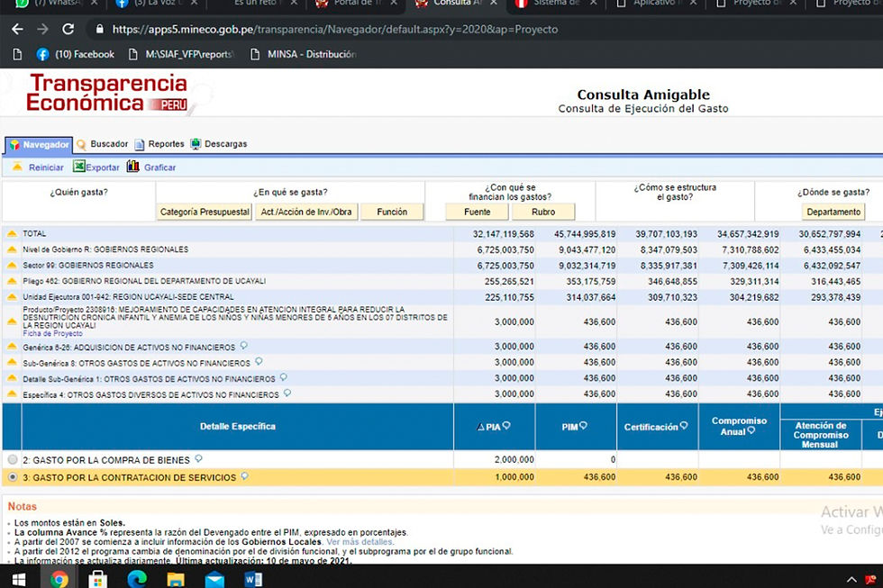Open the Reportes tab
The image size is (883, 588).
159,144
